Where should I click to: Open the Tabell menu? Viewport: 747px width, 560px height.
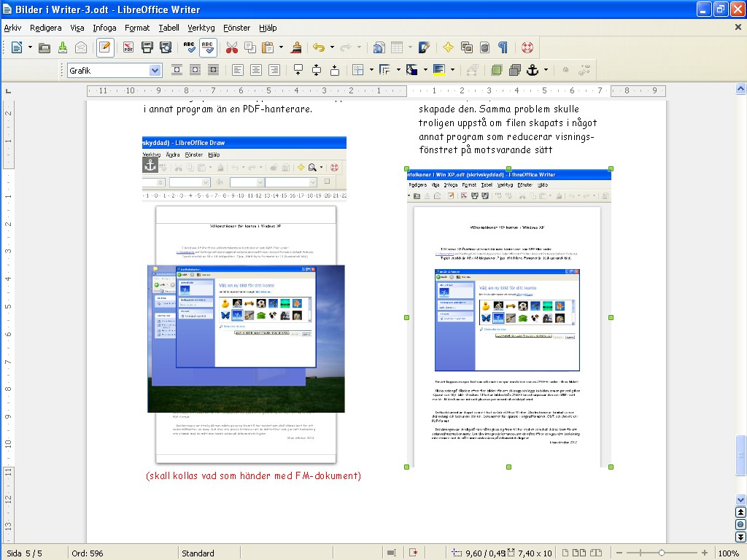click(x=169, y=28)
